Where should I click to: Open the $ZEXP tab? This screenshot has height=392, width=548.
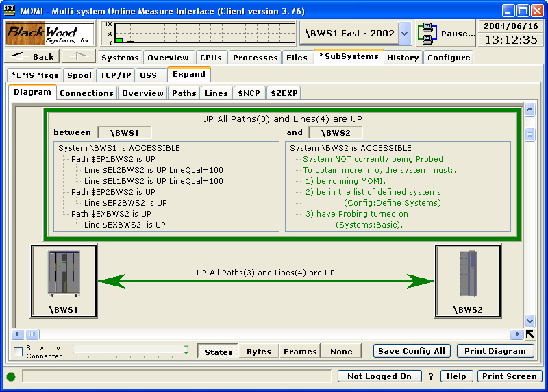284,93
